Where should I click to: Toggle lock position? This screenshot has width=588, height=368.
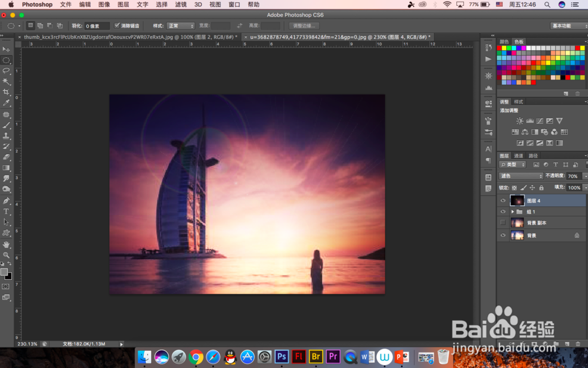click(533, 188)
